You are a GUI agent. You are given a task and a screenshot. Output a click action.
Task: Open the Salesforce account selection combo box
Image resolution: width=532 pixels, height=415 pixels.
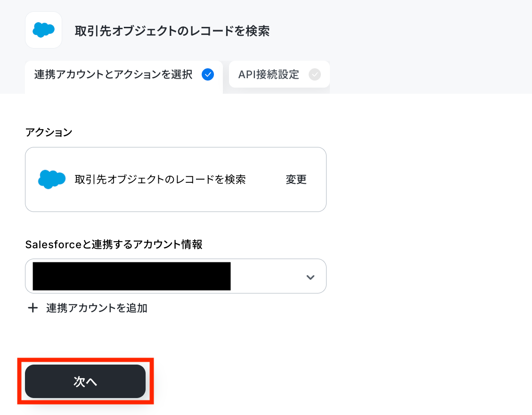176,276
